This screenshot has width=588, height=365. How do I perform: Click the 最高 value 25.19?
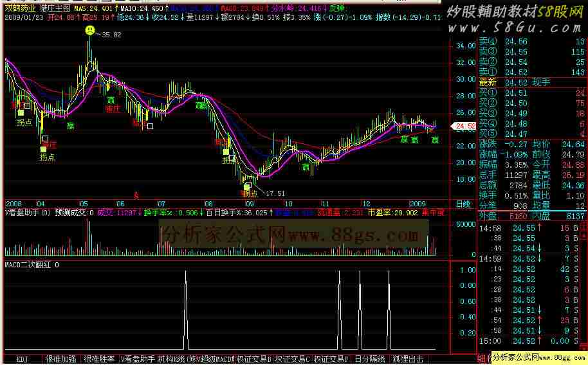[573, 175]
